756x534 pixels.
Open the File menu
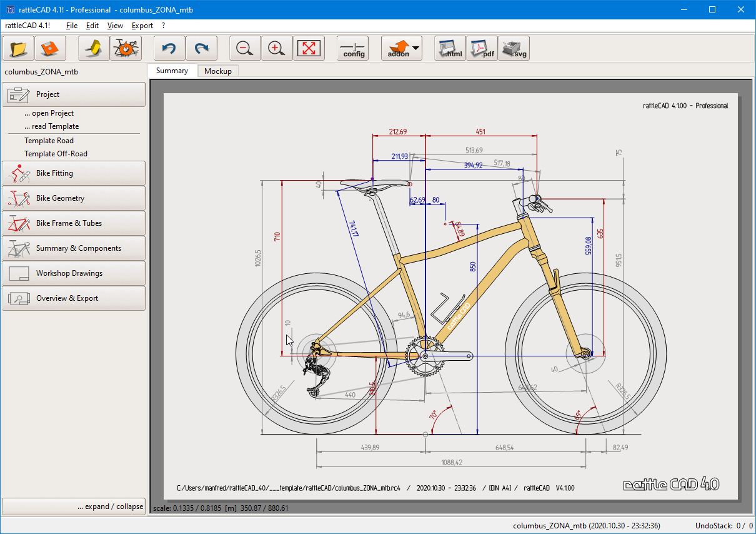(72, 26)
